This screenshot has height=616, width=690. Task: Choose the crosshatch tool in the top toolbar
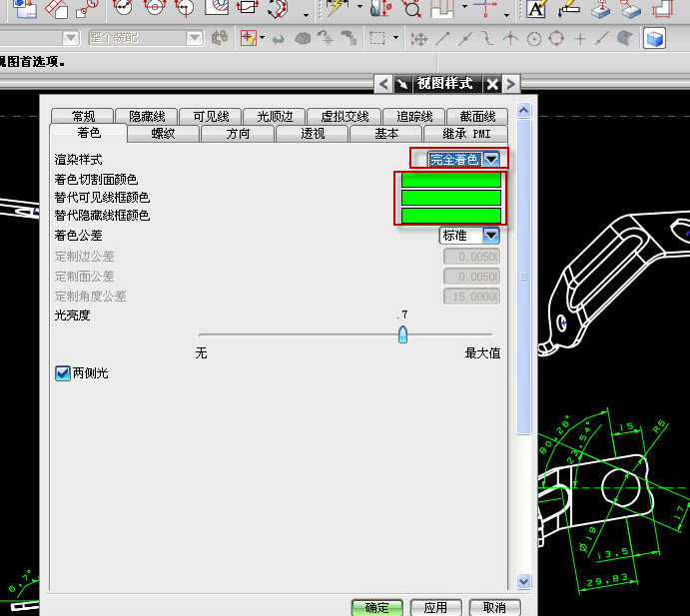[217, 7]
